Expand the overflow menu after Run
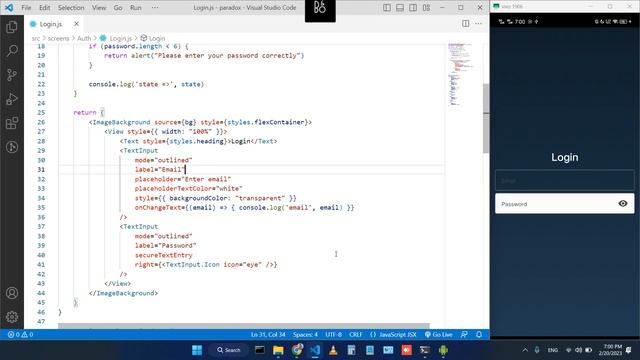 tap(155, 7)
